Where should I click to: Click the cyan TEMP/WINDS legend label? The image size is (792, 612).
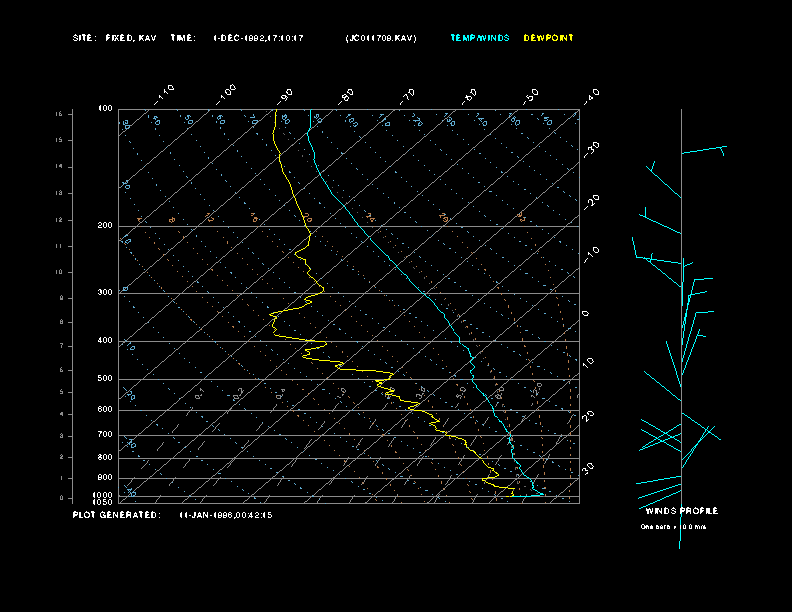pos(479,38)
